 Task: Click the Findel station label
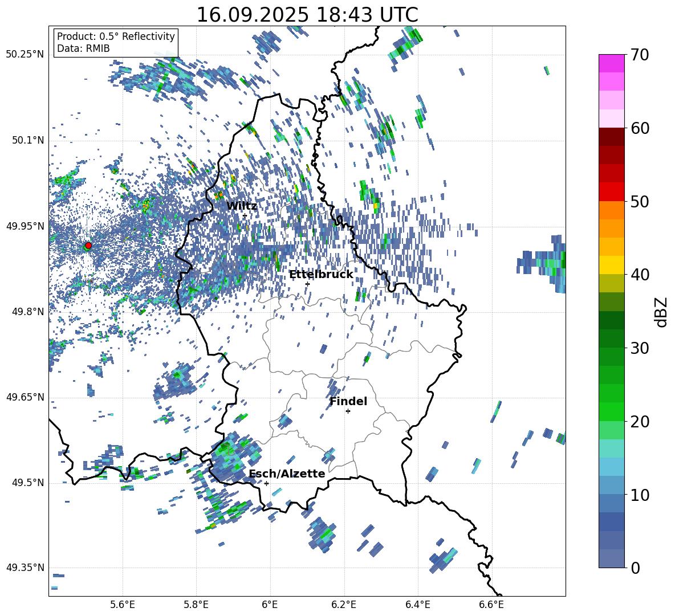tap(348, 401)
